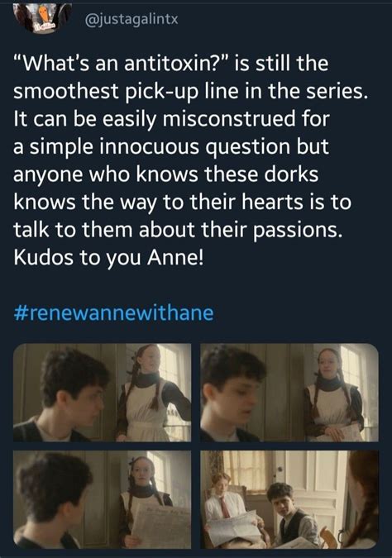Follow the #renewannewithane hashtag link
The height and width of the screenshot is (558, 392).
pos(113,313)
